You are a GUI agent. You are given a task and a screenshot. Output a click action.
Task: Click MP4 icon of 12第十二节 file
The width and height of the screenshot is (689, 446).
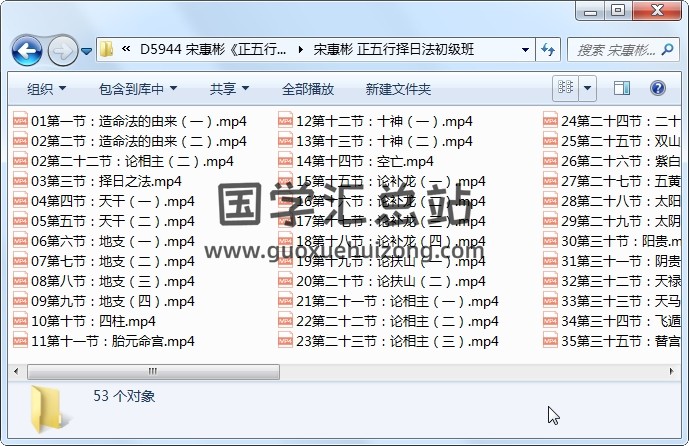[x=285, y=120]
